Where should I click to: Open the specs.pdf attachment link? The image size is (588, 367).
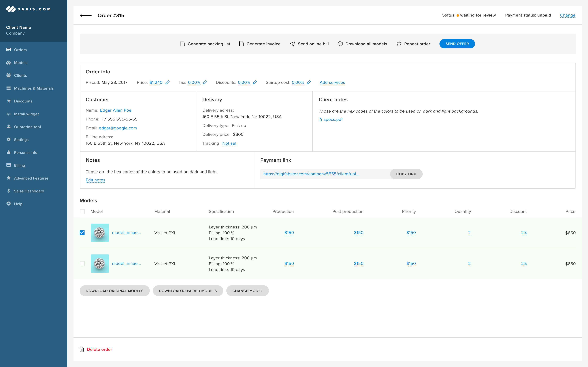coord(333,119)
